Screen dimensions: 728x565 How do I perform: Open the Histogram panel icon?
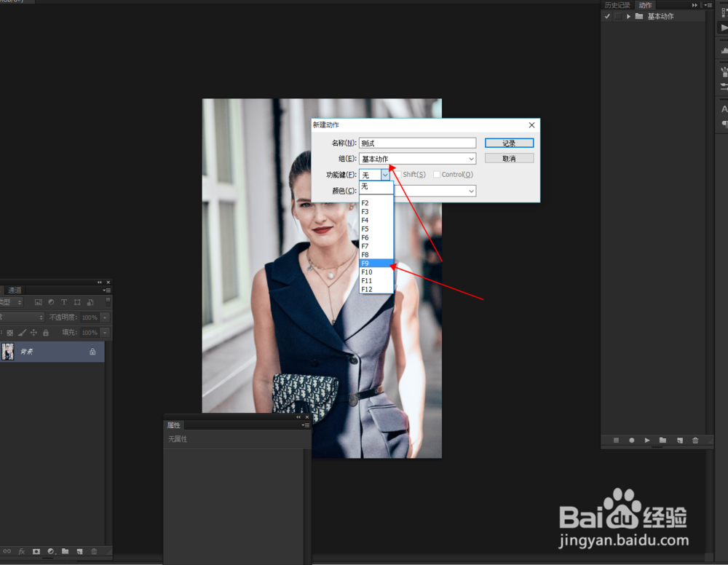(x=724, y=50)
